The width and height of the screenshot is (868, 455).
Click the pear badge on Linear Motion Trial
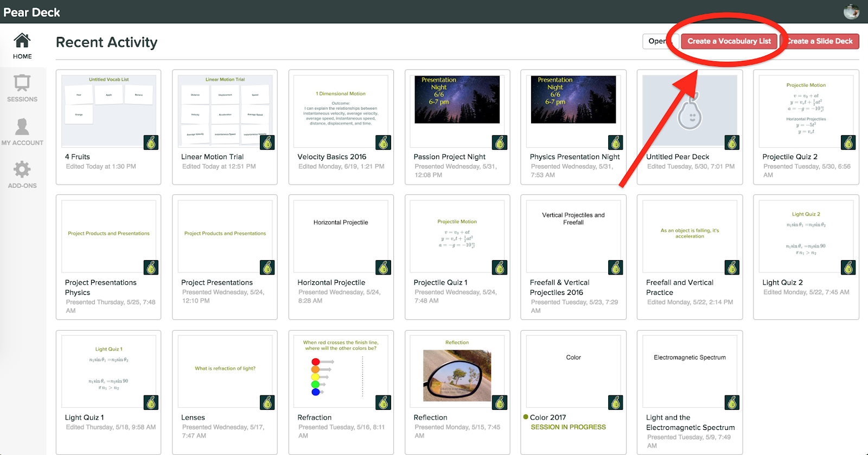point(267,142)
